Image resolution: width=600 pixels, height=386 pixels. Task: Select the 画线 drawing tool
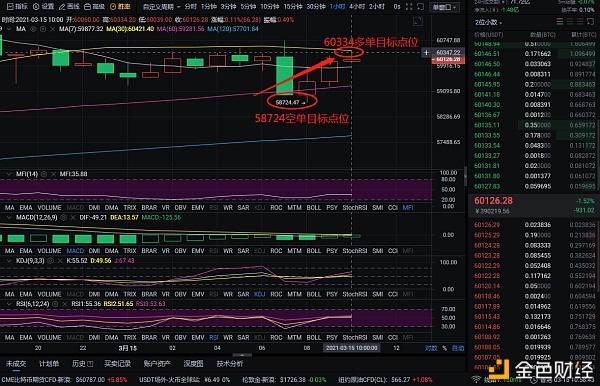pos(69,7)
